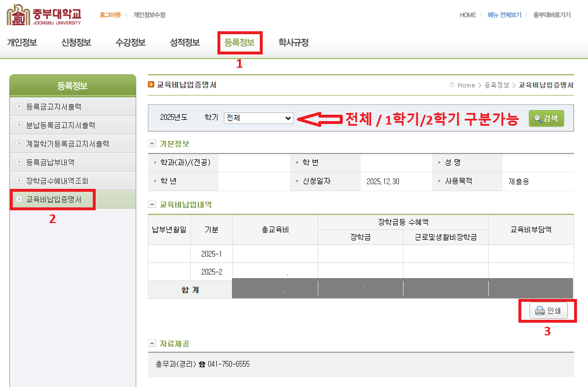Go to the 개인정보 menu
This screenshot has height=387, width=588.
[22, 42]
